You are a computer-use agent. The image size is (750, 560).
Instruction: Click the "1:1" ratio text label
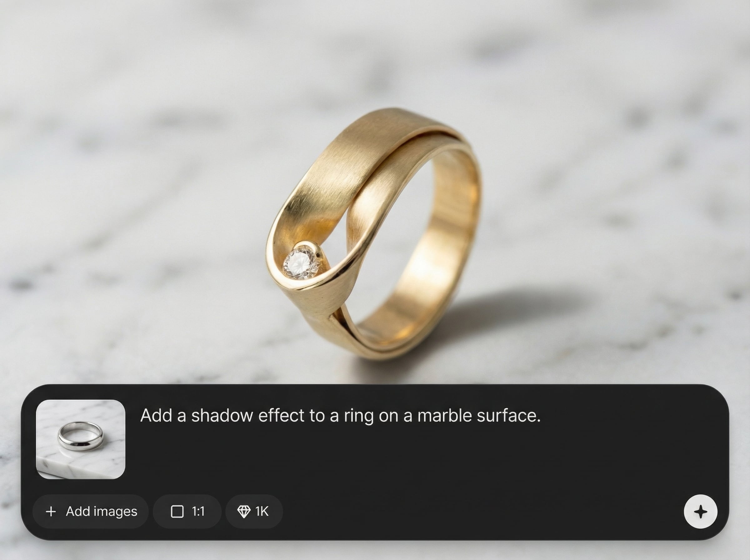pyautogui.click(x=198, y=512)
